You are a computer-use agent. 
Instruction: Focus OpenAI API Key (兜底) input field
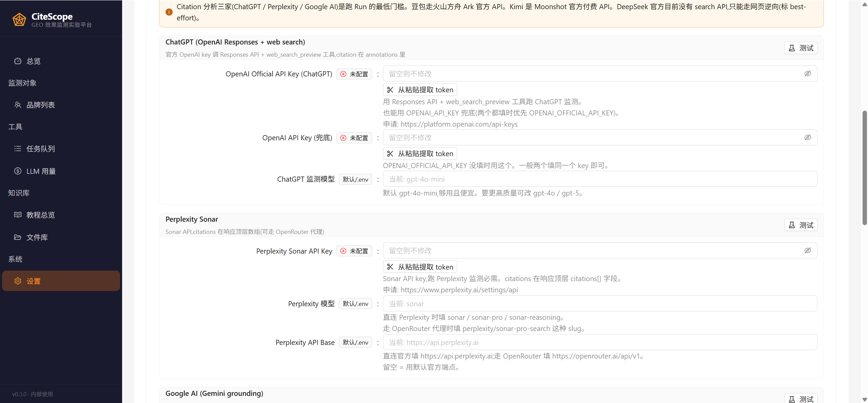600,138
